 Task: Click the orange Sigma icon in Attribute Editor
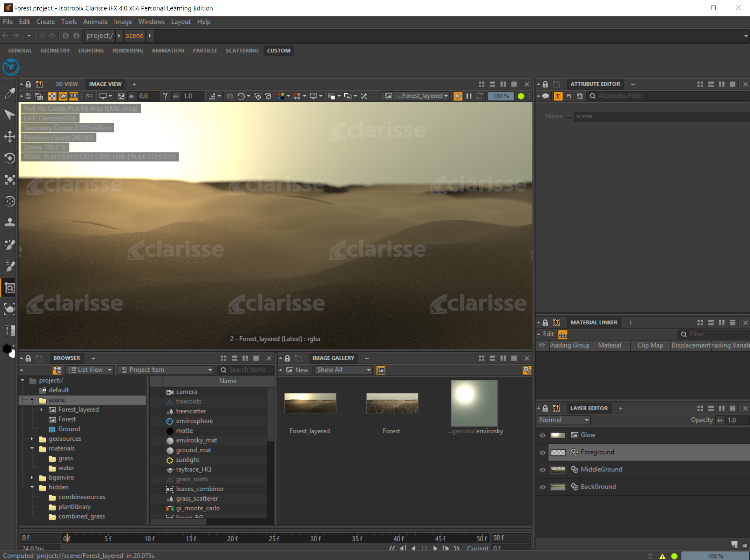coord(558,96)
